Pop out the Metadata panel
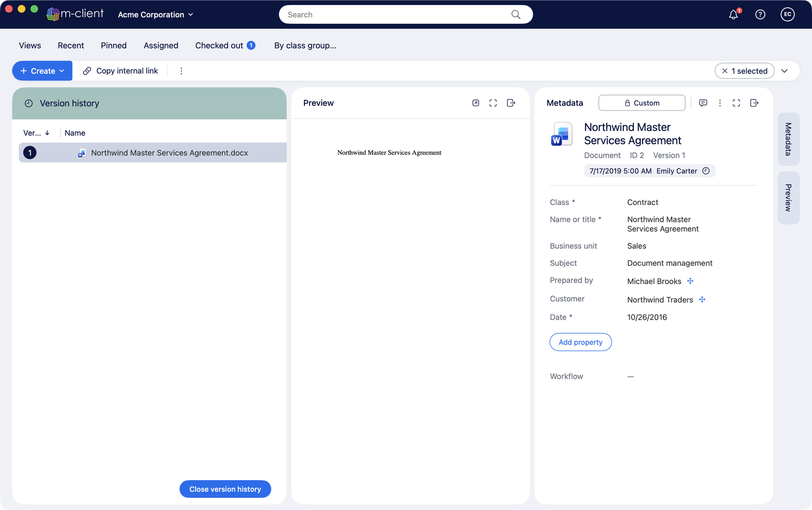This screenshot has width=812, height=510. 754,103
